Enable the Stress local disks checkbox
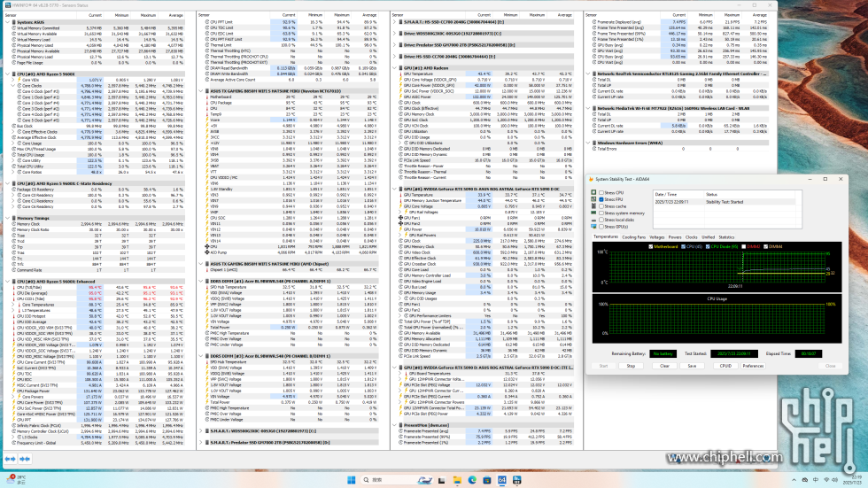This screenshot has width=868, height=488. [x=601, y=220]
